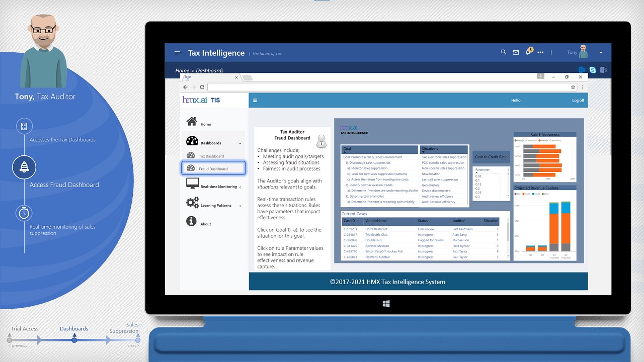Click the Cash to Credit Ratio button
The image size is (644, 362).
point(491,157)
